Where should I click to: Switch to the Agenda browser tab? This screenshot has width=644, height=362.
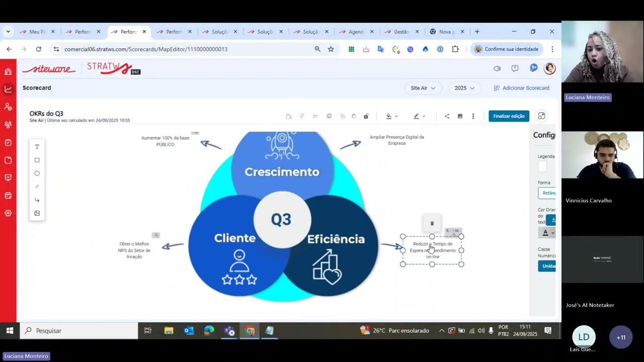pos(356,32)
